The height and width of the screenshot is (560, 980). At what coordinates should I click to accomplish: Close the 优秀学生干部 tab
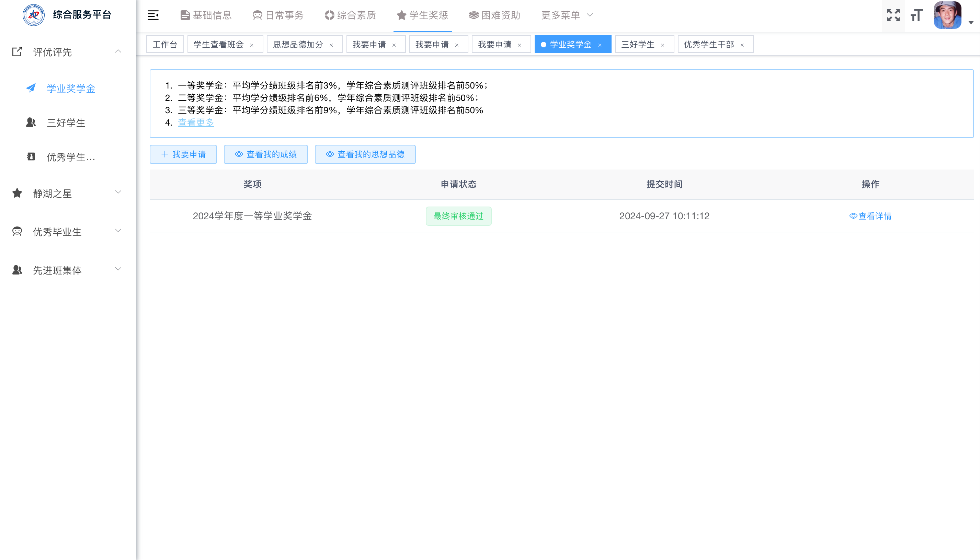coord(742,45)
